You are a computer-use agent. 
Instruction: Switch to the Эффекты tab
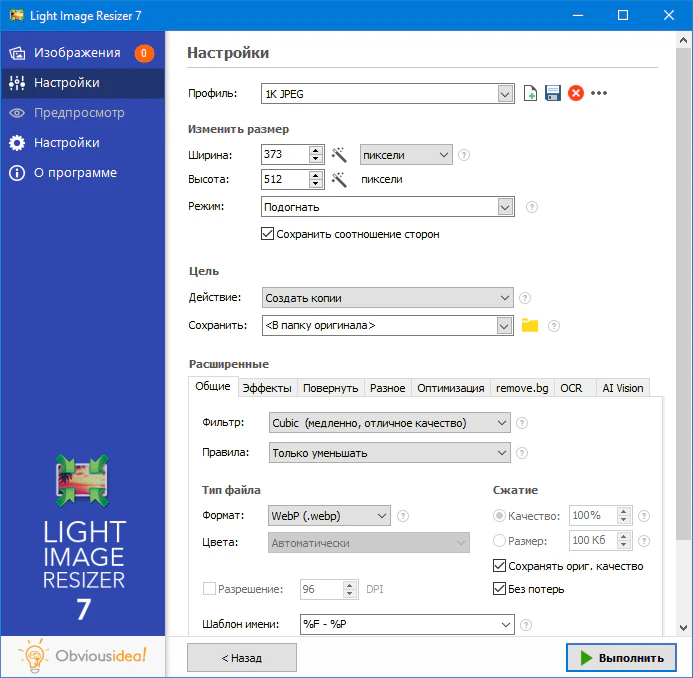click(267, 388)
